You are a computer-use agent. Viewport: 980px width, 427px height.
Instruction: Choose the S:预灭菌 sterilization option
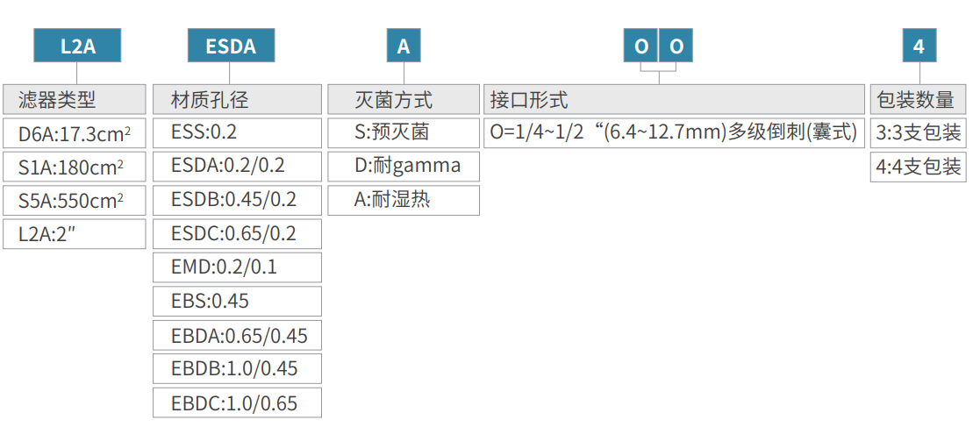(x=404, y=132)
